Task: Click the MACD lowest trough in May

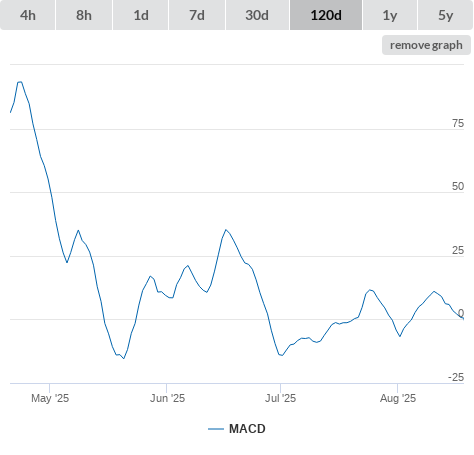Action: 124,358
